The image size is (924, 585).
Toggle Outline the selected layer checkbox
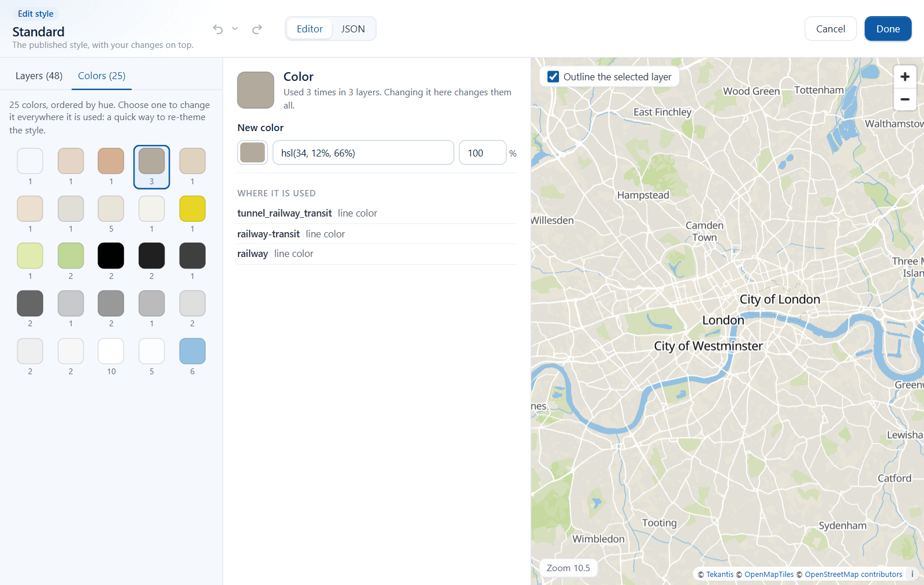click(x=553, y=77)
